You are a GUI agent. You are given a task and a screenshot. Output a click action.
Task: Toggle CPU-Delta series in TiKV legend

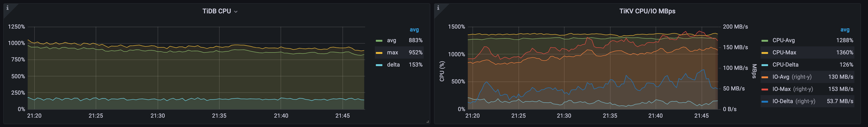(x=785, y=65)
